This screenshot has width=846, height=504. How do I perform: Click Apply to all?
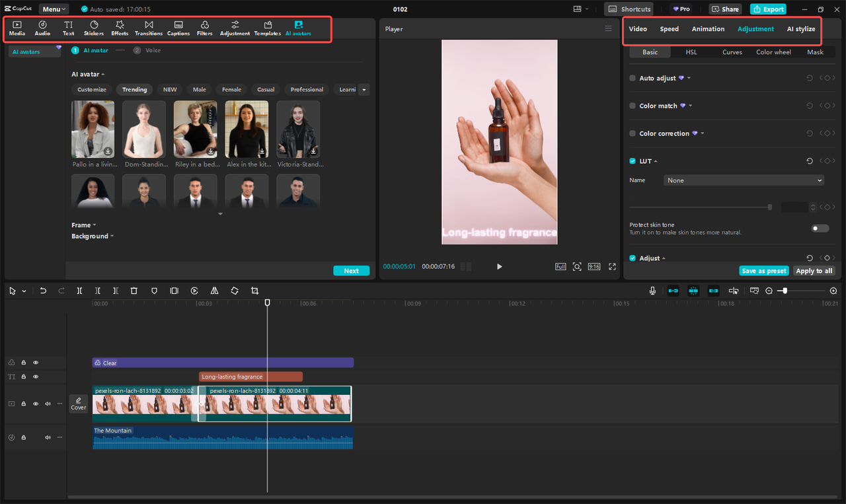pyautogui.click(x=814, y=271)
